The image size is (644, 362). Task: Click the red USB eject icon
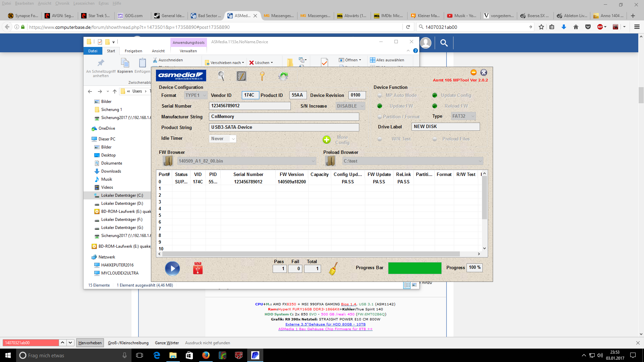click(198, 268)
